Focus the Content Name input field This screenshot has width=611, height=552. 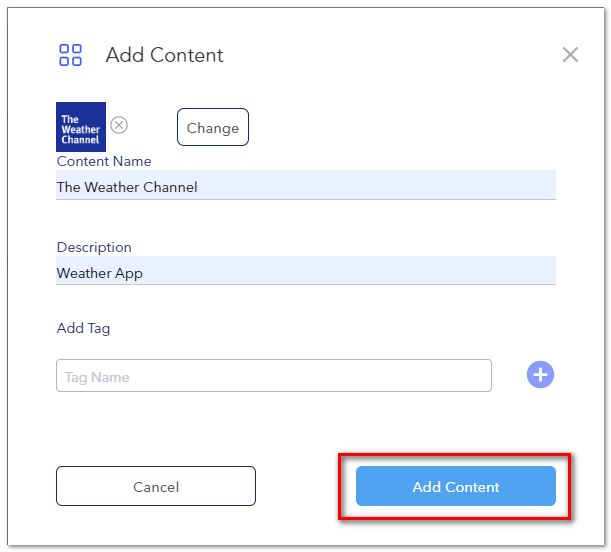tap(306, 185)
